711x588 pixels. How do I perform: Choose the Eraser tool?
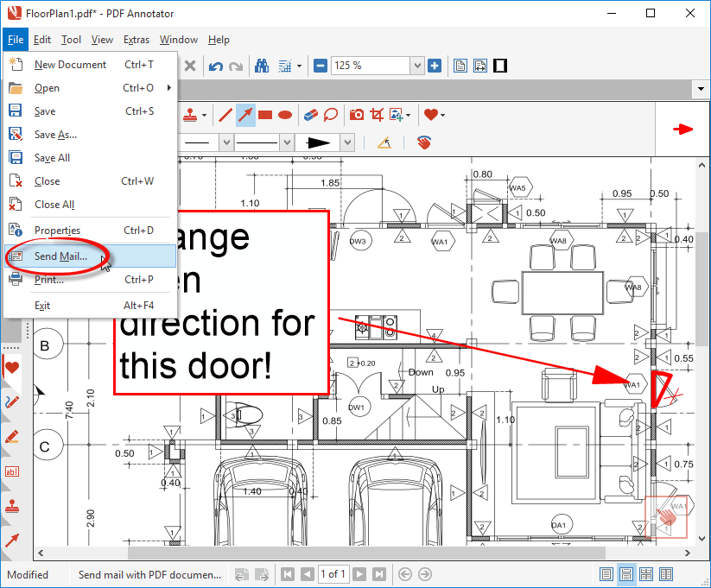[311, 114]
